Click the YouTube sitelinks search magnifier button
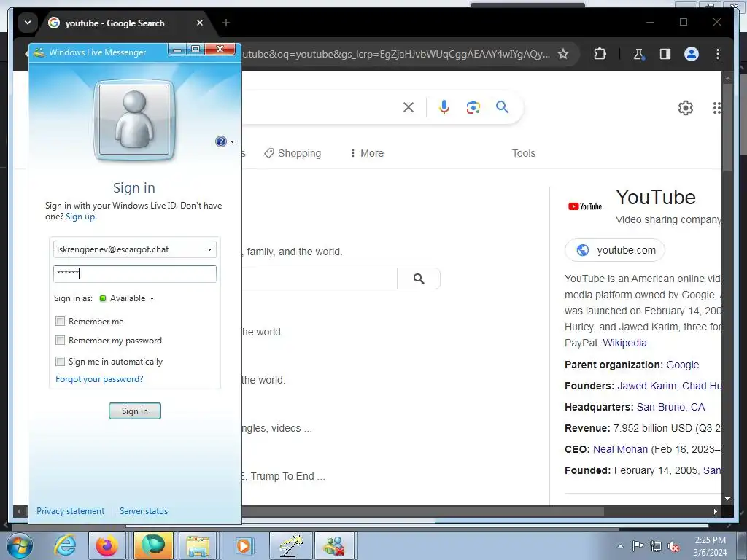The image size is (747, 560). tap(419, 279)
